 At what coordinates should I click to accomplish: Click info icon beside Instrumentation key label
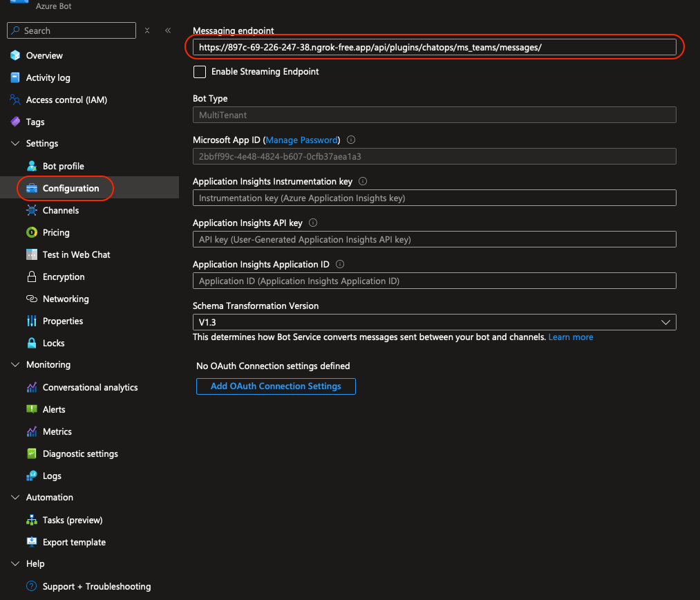point(363,181)
